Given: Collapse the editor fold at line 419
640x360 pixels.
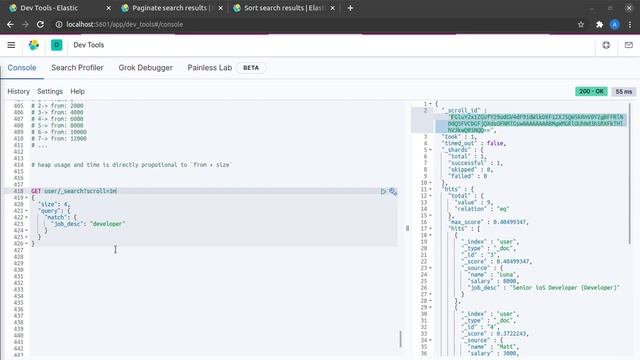Looking at the screenshot, I should click(x=27, y=198).
